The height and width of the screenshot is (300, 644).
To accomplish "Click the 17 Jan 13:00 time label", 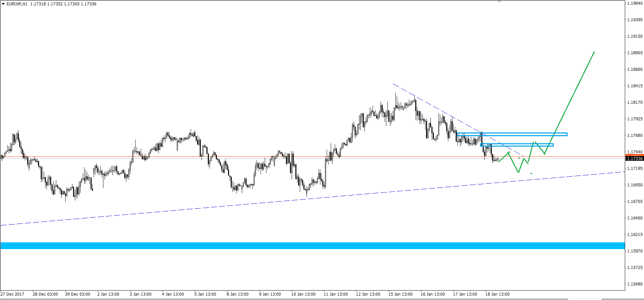I will coord(465,294).
